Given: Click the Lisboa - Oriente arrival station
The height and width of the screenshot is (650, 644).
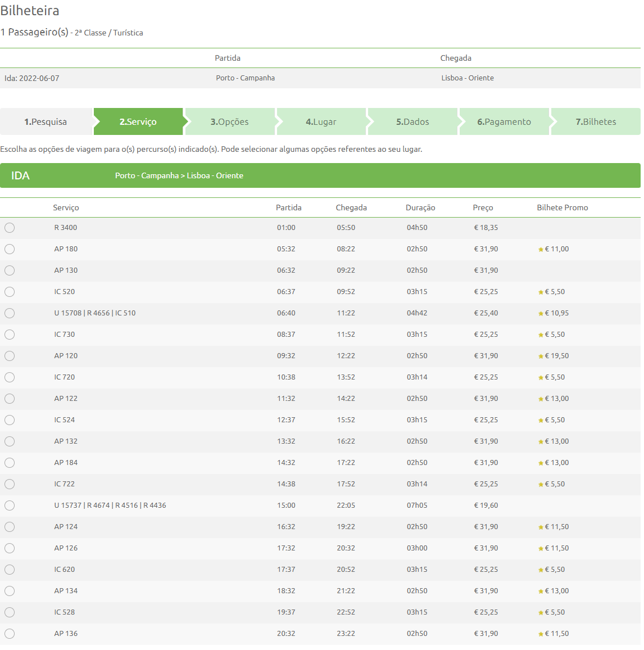Looking at the screenshot, I should [468, 78].
